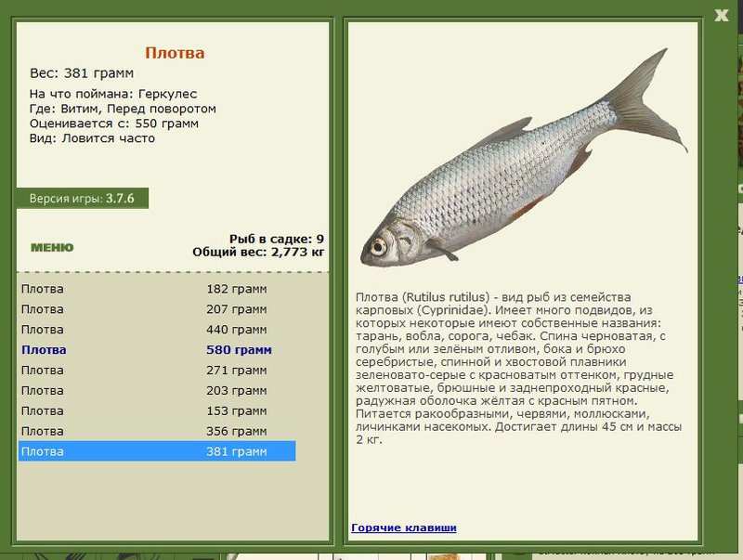
Task: Close the fish keepnet window with X
Action: [x=722, y=15]
